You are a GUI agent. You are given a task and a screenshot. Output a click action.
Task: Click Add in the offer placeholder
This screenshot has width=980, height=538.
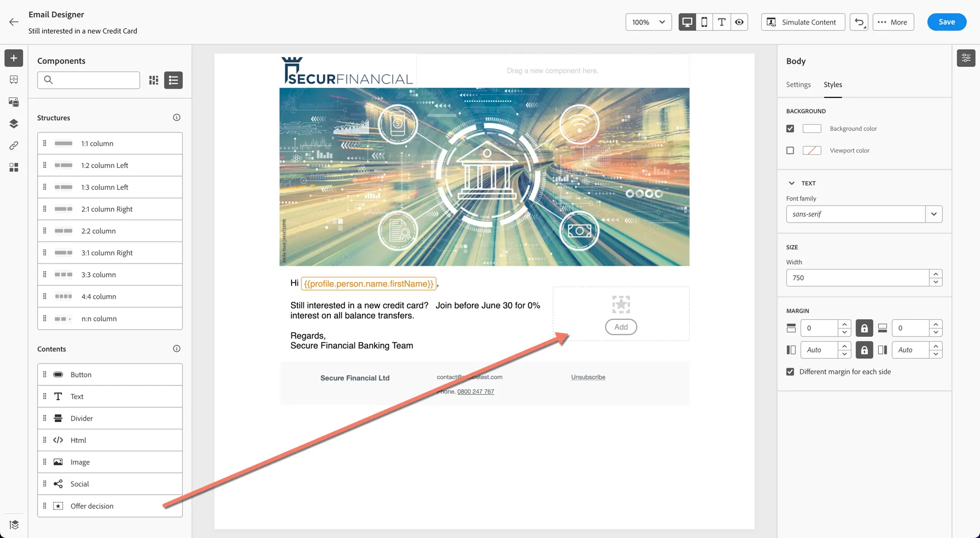pyautogui.click(x=621, y=327)
